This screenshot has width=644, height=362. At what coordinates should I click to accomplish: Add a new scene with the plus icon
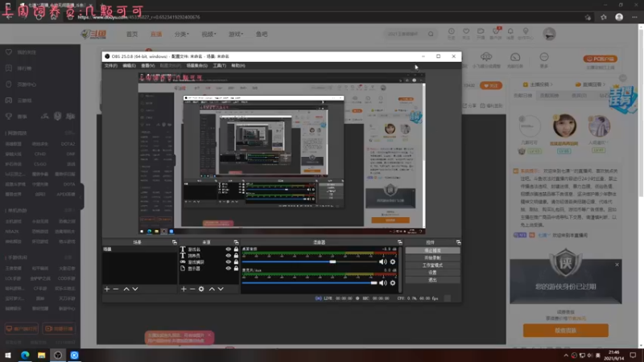pos(107,289)
